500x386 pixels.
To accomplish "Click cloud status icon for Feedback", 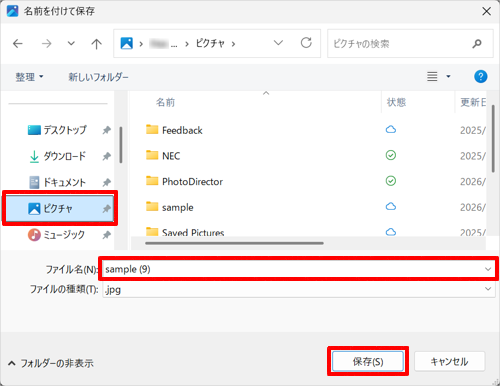I will point(391,129).
